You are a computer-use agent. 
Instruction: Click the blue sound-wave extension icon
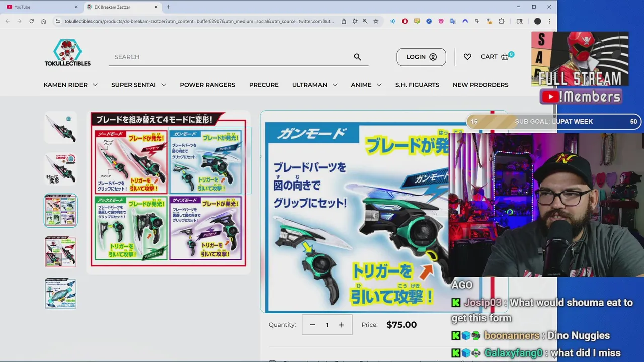click(392, 21)
